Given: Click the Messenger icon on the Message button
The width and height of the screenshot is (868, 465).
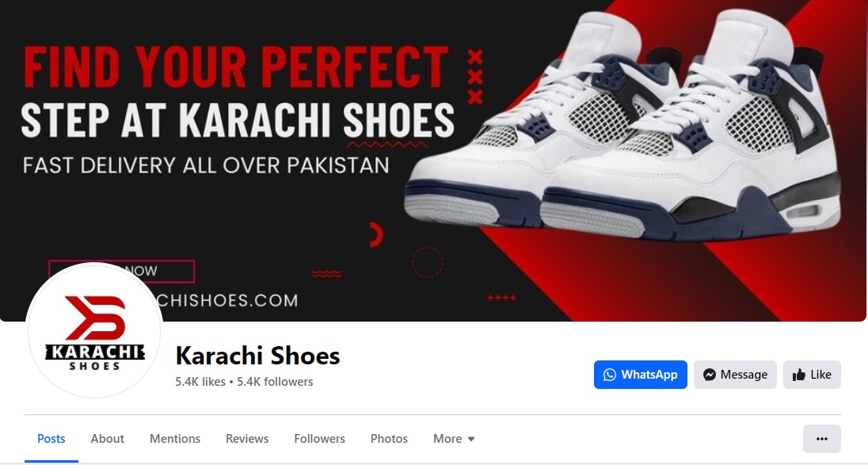Looking at the screenshot, I should coord(709,375).
